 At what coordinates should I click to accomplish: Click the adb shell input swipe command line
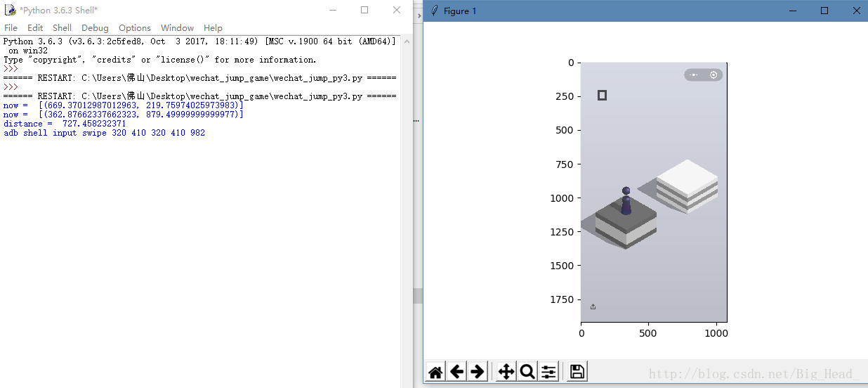coord(104,132)
